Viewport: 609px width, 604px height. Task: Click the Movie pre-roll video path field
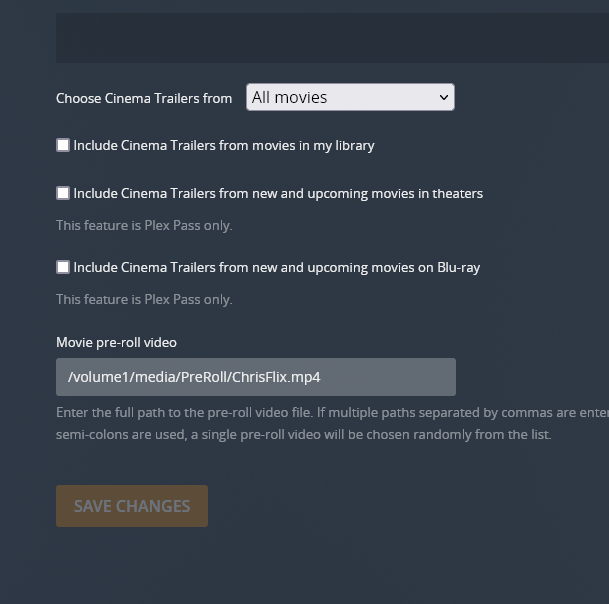click(x=255, y=377)
